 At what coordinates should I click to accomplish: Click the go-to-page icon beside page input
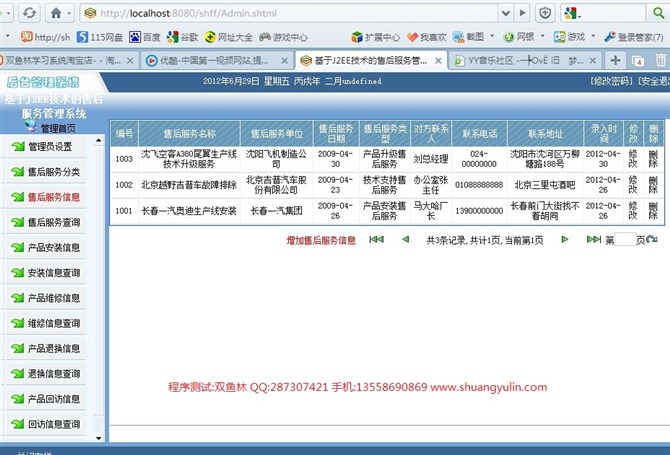point(652,240)
